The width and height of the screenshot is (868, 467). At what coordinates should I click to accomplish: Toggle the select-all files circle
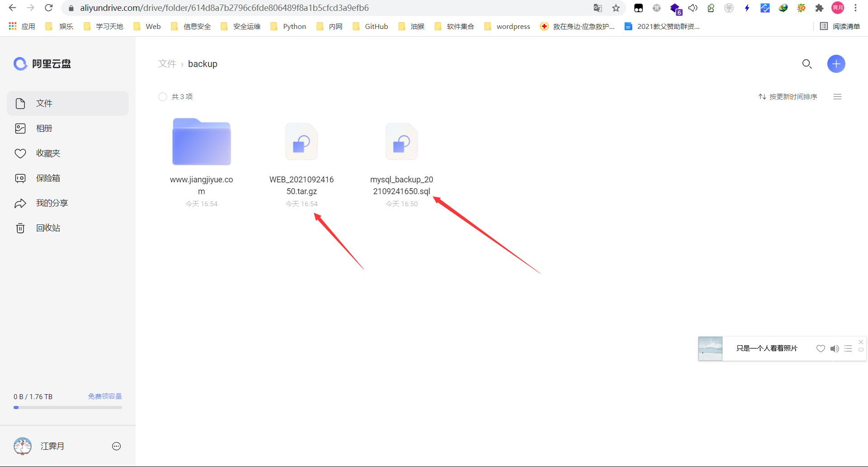click(163, 97)
